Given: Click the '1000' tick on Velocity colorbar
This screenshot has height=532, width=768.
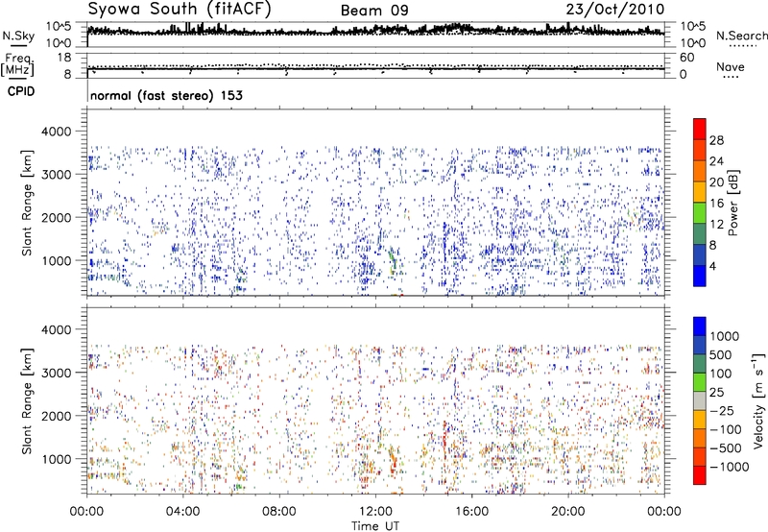Looking at the screenshot, I should 724,336.
